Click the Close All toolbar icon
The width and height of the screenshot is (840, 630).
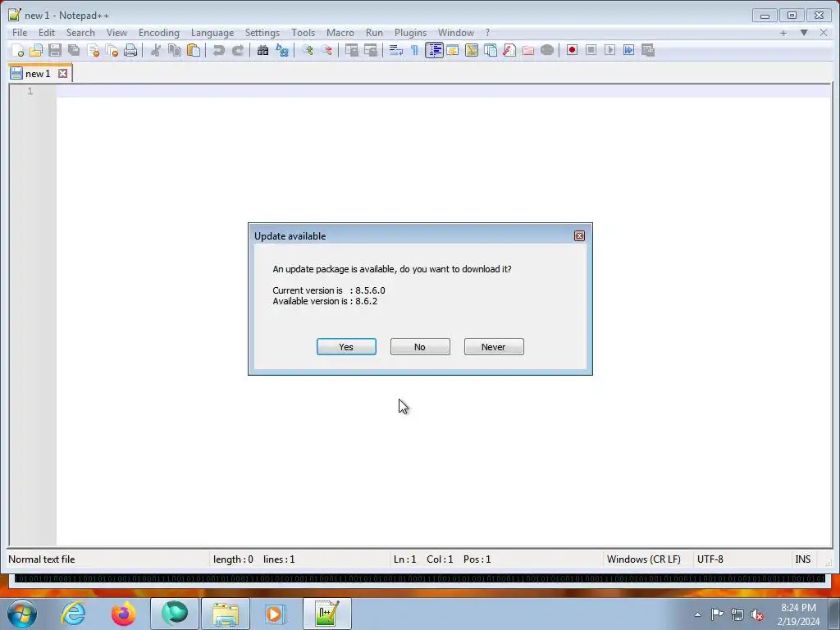tap(112, 50)
